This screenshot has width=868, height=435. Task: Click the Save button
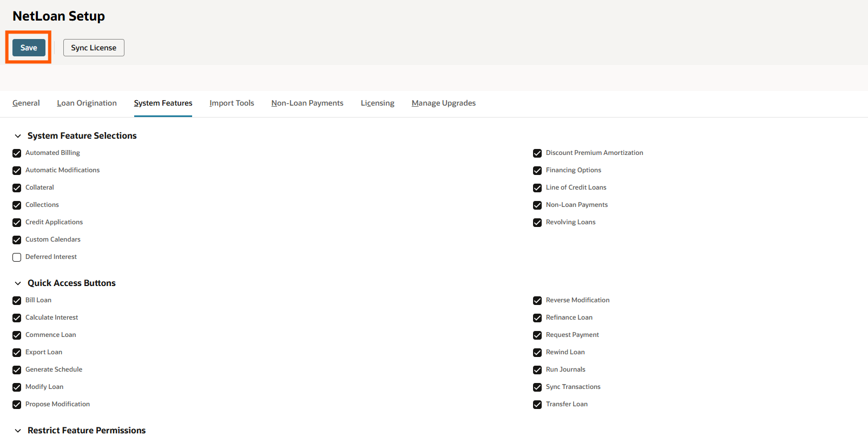point(29,48)
